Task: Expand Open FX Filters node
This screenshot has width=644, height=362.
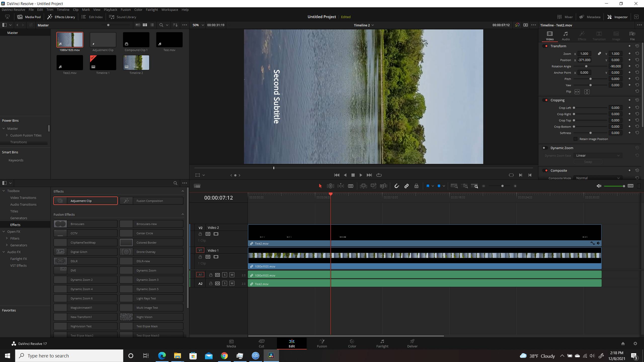Action: 7,238
